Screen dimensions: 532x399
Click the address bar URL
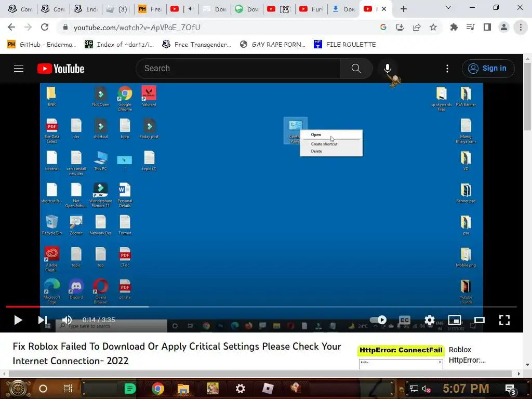pyautogui.click(x=137, y=28)
